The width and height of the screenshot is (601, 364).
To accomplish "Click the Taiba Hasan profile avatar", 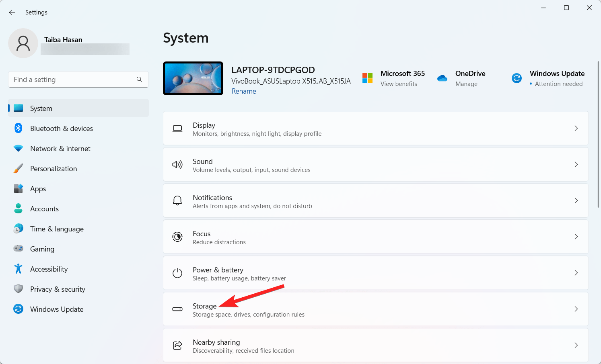I will (x=23, y=43).
